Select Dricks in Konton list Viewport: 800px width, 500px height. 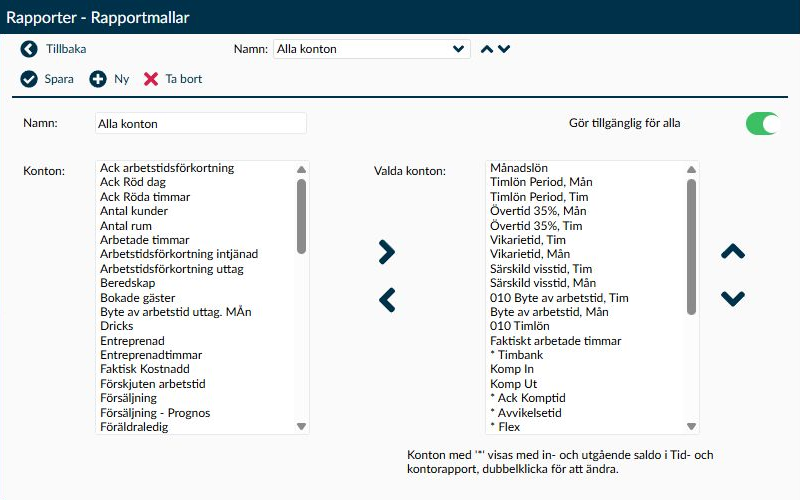click(x=116, y=326)
